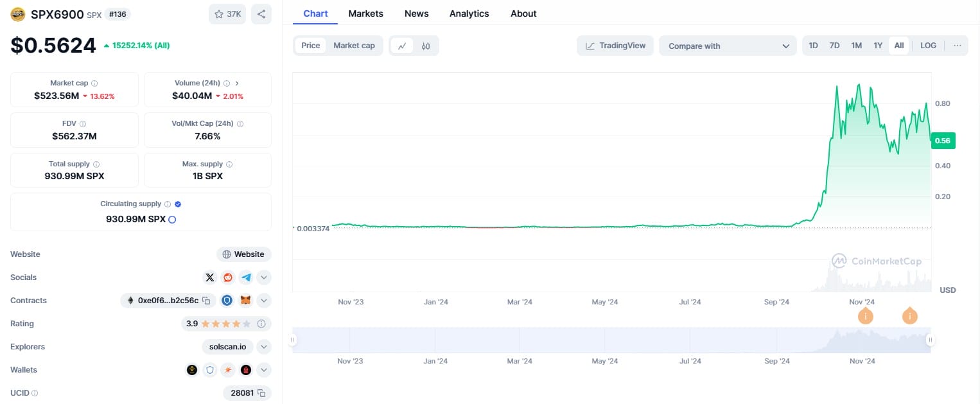
Task: Set chart range to 1Y
Action: (x=878, y=46)
